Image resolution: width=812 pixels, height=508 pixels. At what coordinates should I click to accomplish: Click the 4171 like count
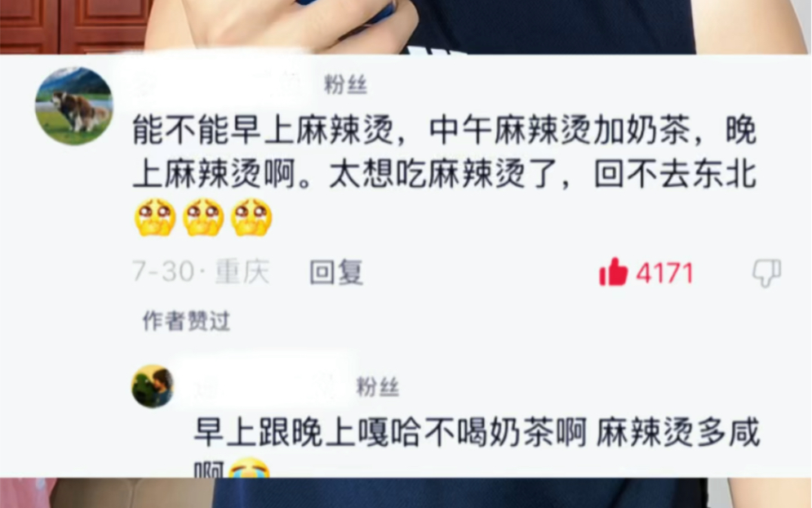point(664,273)
